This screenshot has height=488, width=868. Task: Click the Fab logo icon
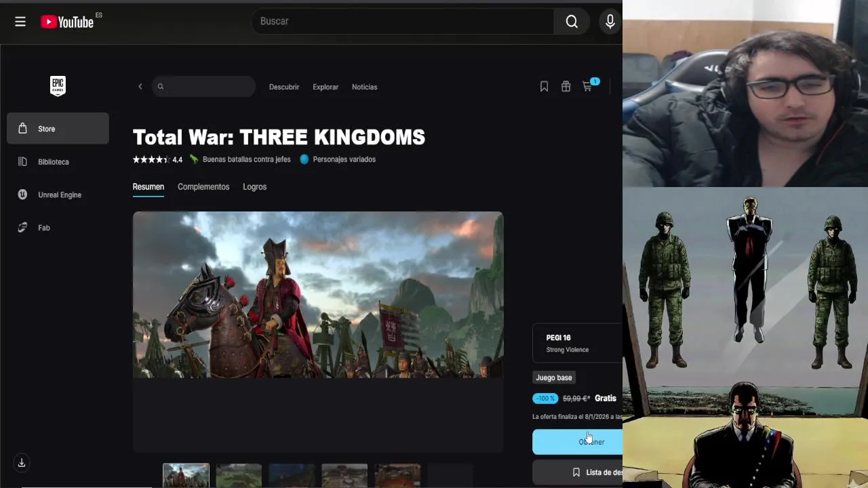[22, 228]
